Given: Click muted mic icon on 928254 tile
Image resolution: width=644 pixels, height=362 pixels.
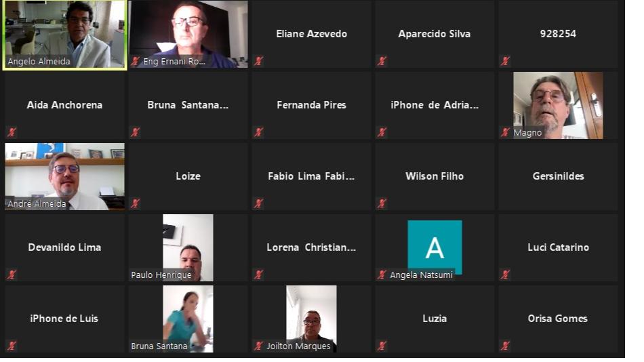Looking at the screenshot, I should (x=505, y=61).
